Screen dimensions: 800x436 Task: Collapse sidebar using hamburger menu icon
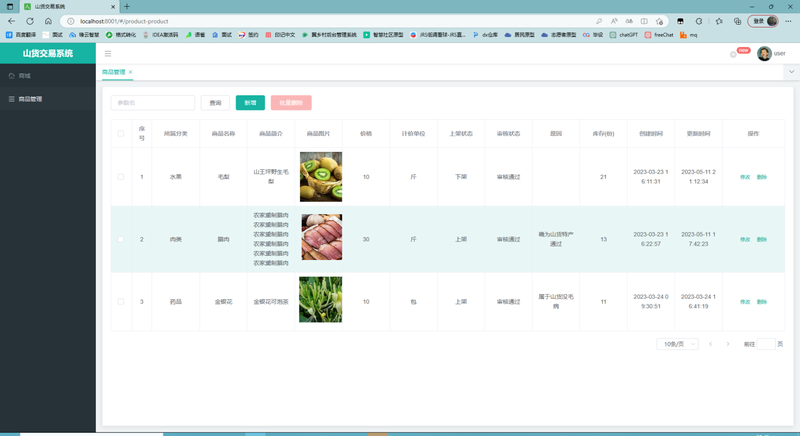pyautogui.click(x=108, y=54)
